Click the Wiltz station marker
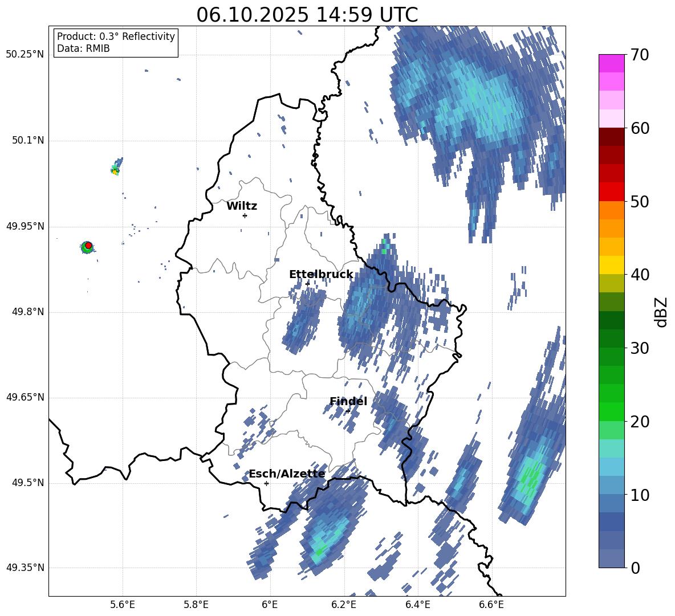Screen dimensions: 675x616 245,215
